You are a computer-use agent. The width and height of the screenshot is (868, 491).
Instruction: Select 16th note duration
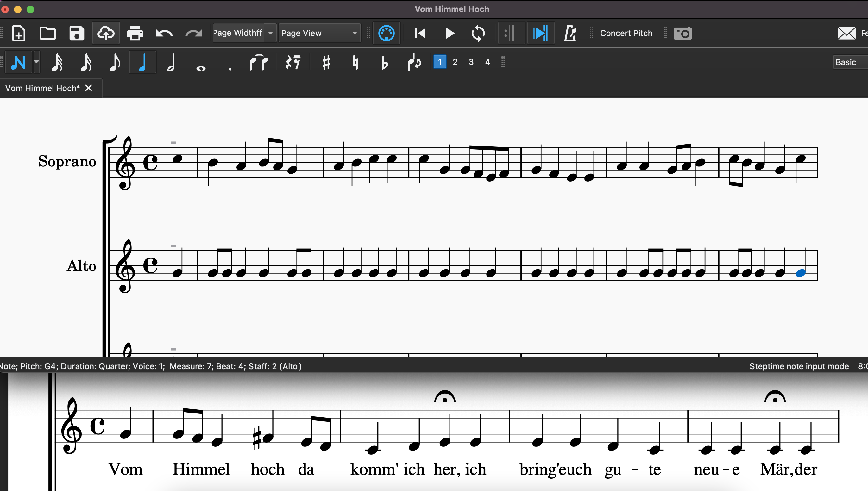(x=86, y=62)
